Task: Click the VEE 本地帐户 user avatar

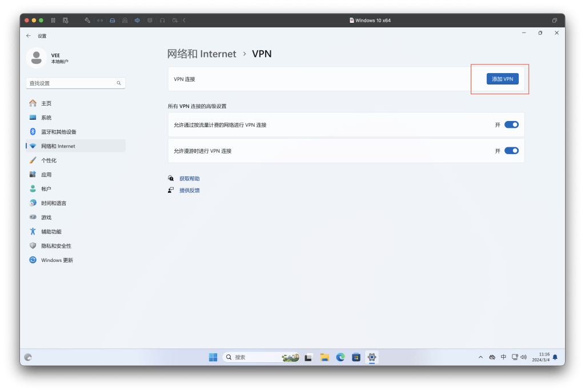Action: [x=37, y=58]
